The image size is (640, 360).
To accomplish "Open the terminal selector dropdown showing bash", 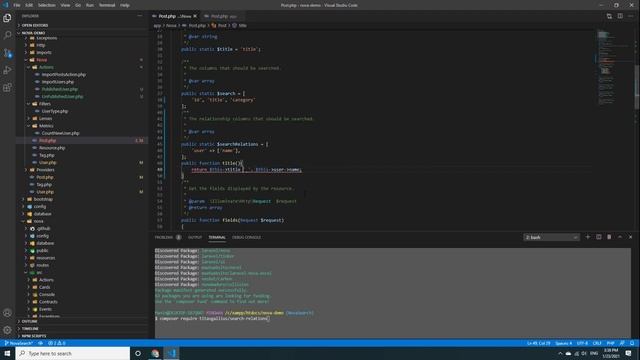I will [551, 237].
